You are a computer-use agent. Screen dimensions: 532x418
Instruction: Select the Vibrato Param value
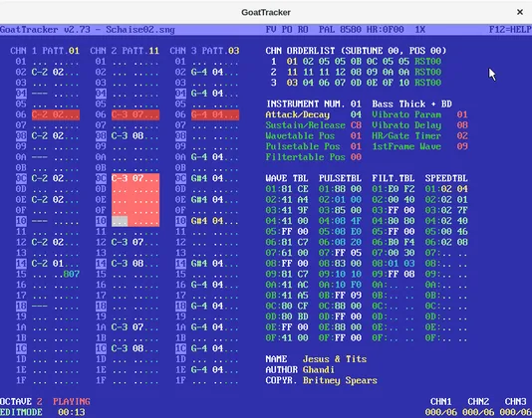point(462,114)
